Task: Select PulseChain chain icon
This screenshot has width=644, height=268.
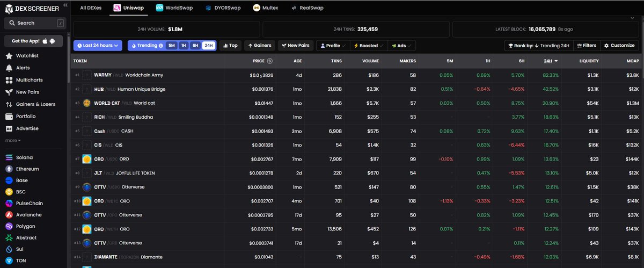Action: 9,204
